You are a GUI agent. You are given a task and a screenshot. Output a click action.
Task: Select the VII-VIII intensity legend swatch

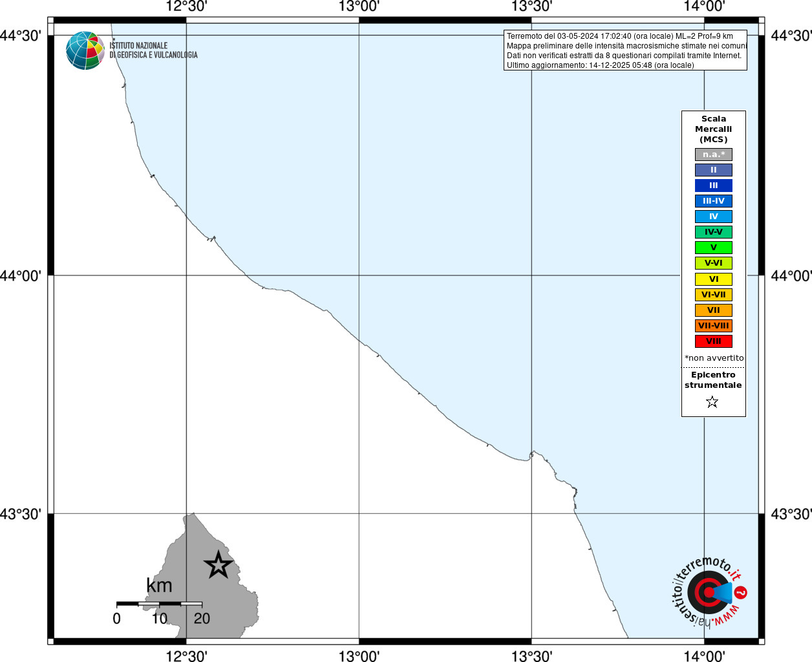714,326
